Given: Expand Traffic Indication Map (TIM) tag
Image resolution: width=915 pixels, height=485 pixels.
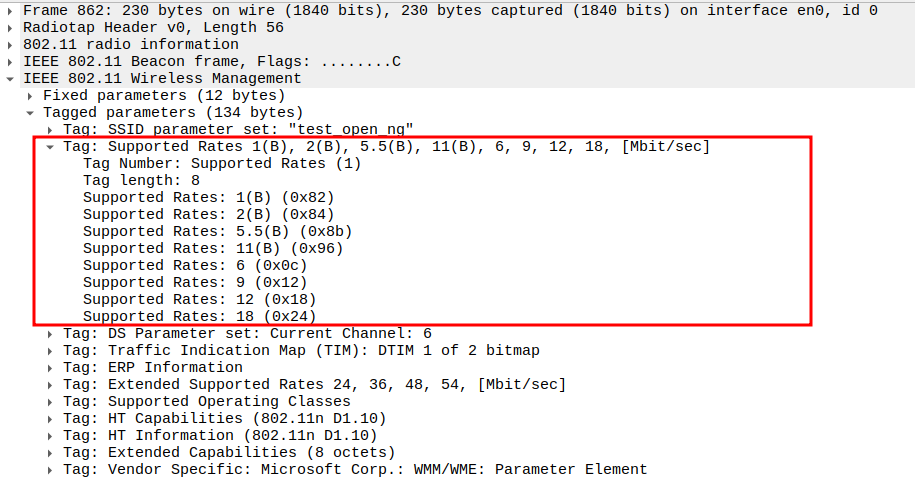Looking at the screenshot, I should coord(51,350).
